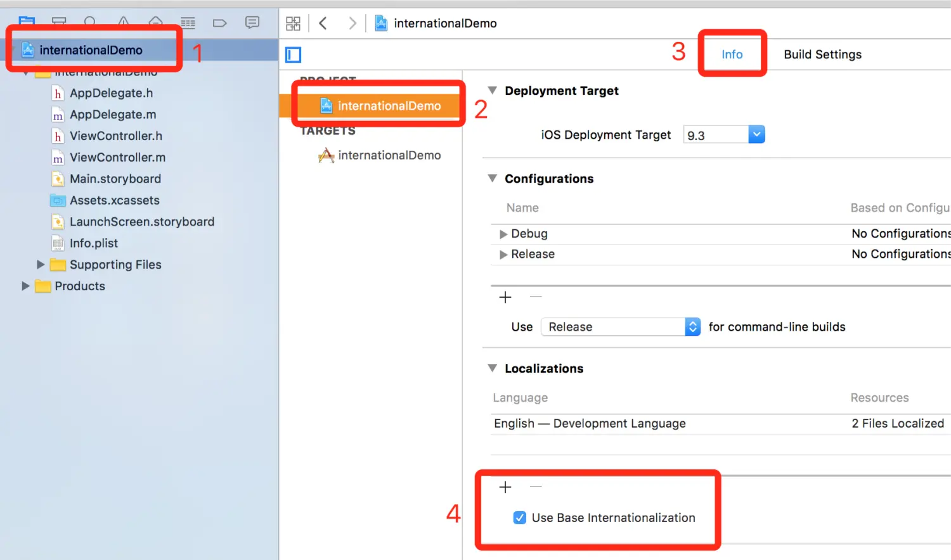This screenshot has width=951, height=560.
Task: Open the Symbol navigator
Action: [x=59, y=23]
